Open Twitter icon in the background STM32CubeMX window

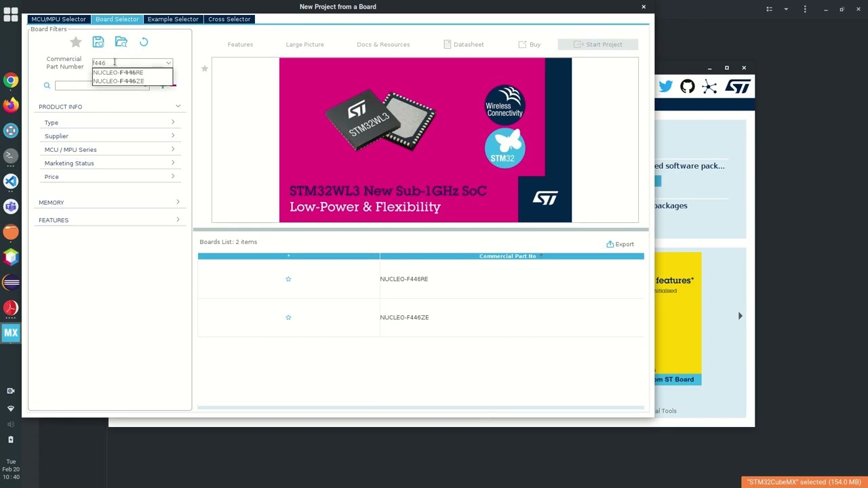click(665, 87)
